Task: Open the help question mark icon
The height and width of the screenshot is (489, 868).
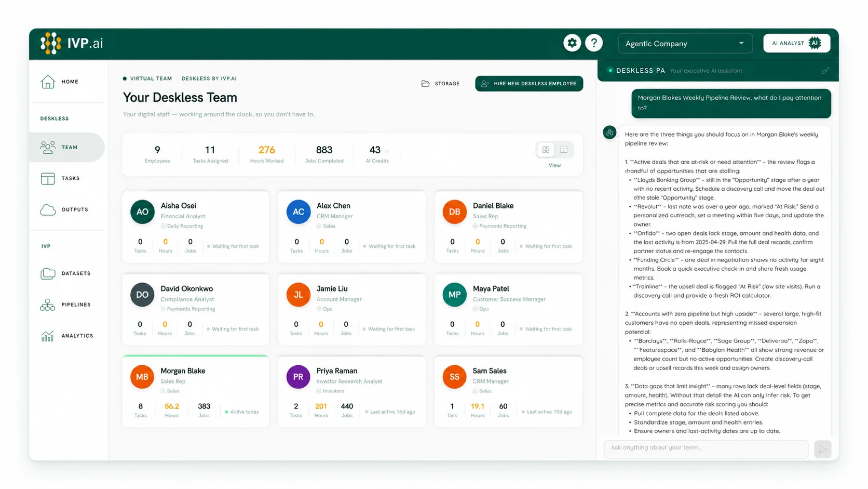Action: coord(594,43)
